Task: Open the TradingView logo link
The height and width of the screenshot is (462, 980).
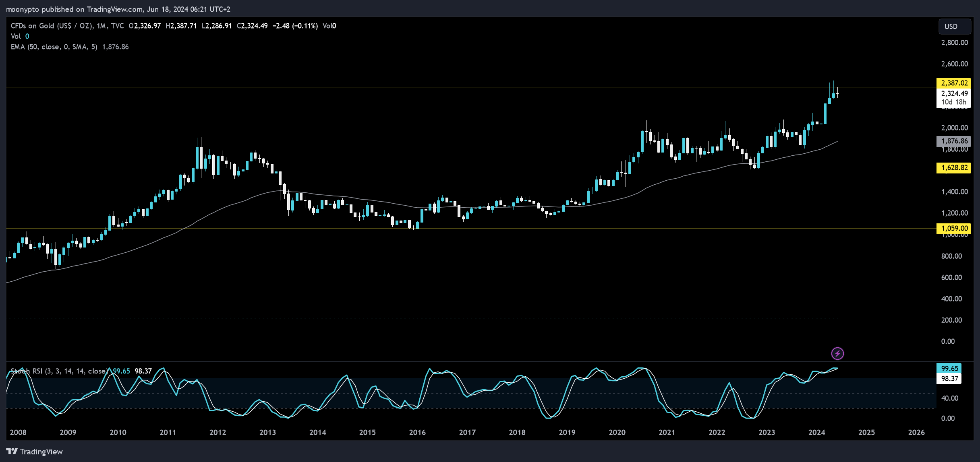Action: pos(35,452)
